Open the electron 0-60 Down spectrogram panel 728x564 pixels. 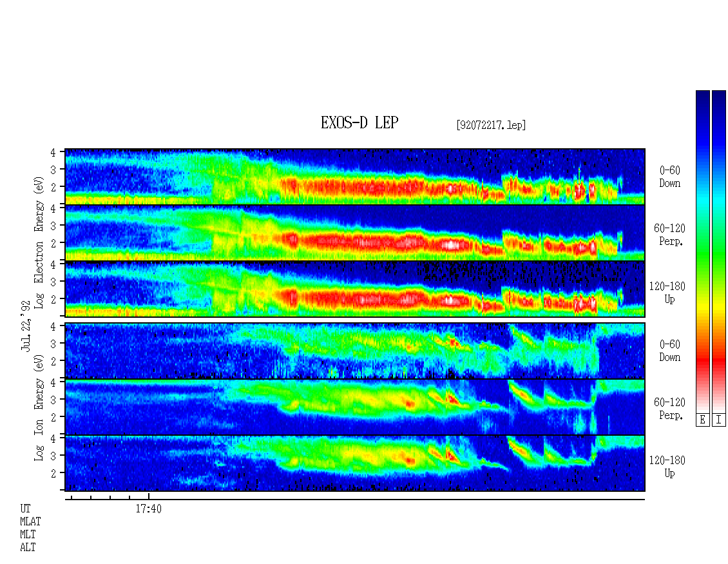click(355, 177)
